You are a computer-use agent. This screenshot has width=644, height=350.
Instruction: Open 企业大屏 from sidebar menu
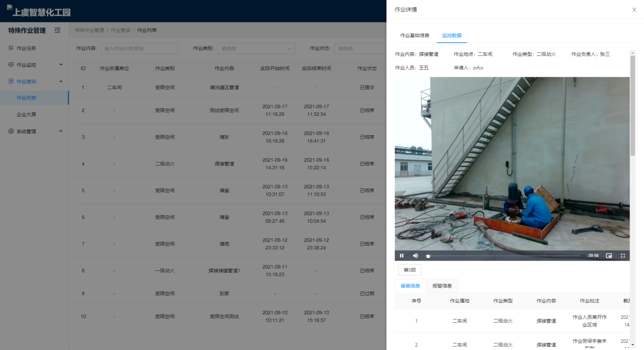pyautogui.click(x=26, y=115)
